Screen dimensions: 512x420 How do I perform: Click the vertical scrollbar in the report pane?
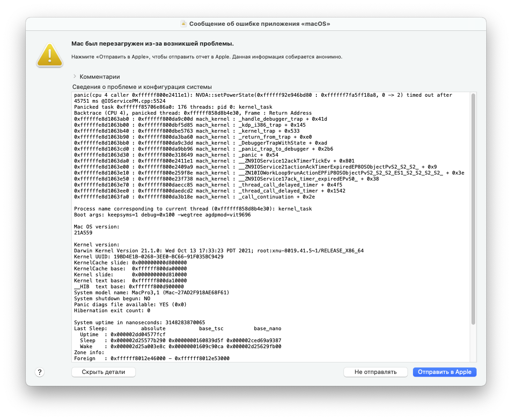point(473,209)
